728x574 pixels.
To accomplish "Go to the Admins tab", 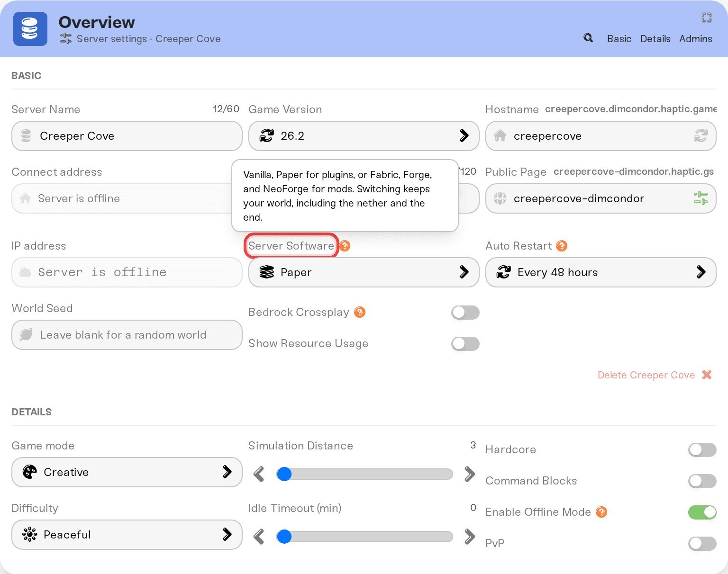I will [696, 39].
